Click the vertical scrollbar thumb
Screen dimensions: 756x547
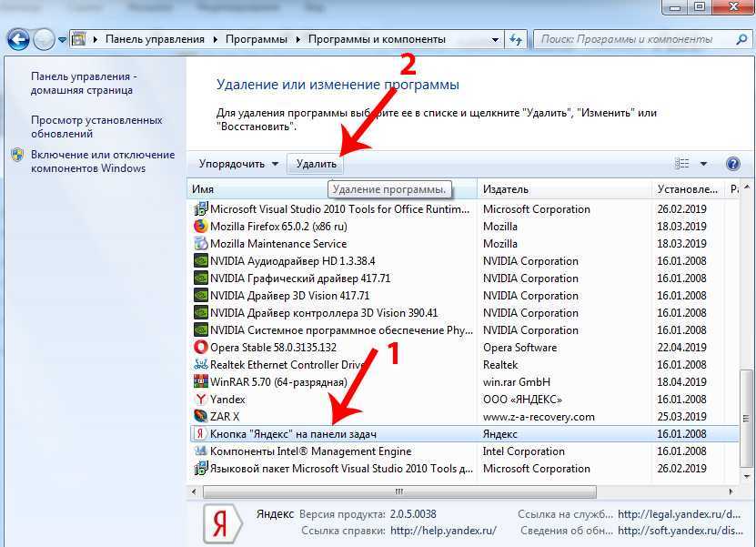point(746,419)
